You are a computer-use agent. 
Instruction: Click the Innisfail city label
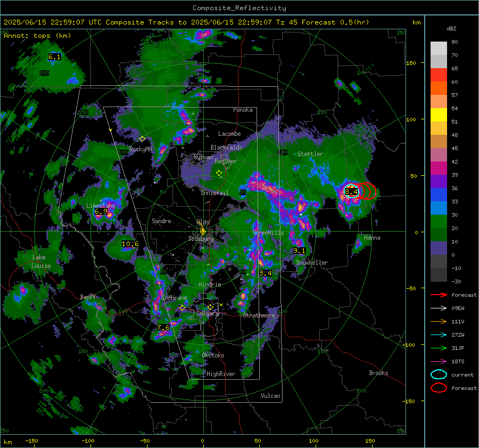(214, 193)
